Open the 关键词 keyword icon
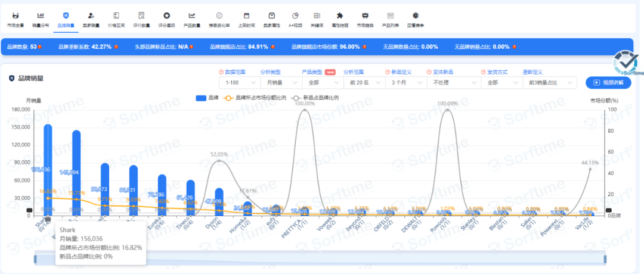This screenshot has height=274, width=644. (317, 16)
